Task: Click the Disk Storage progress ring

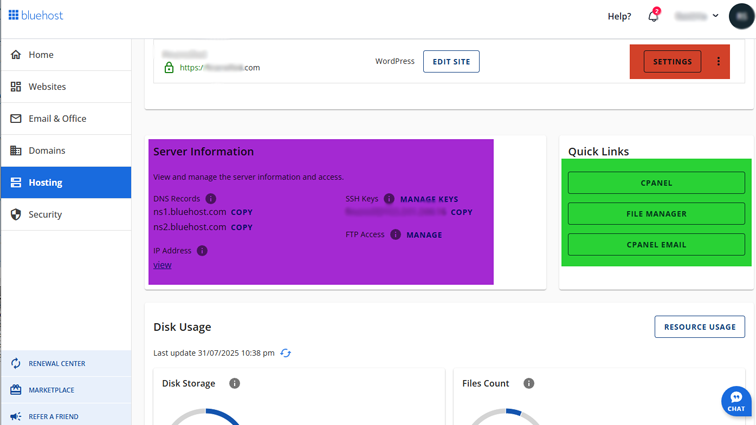Action: pyautogui.click(x=206, y=417)
